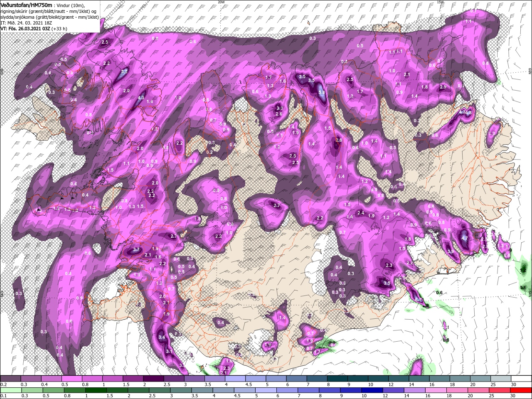This screenshot has height=399, width=532.
Task: Pick light lavender snow swatch between 4 and 4.5
Action: [235, 378]
